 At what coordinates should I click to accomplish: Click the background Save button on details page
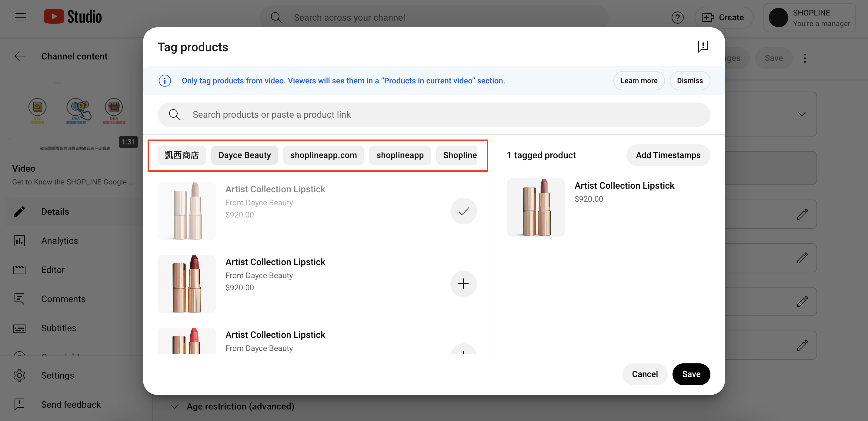click(773, 58)
